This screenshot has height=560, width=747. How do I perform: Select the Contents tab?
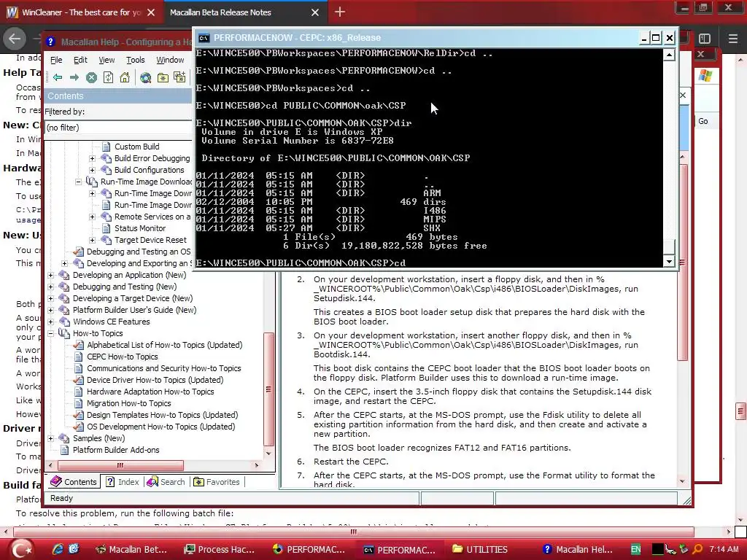[74, 481]
